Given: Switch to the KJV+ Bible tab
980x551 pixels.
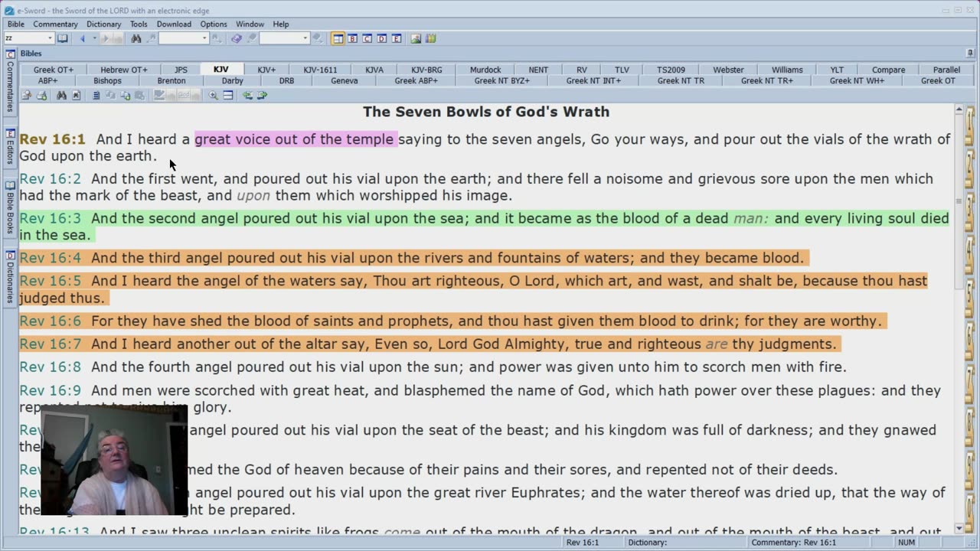Looking at the screenshot, I should [x=266, y=70].
